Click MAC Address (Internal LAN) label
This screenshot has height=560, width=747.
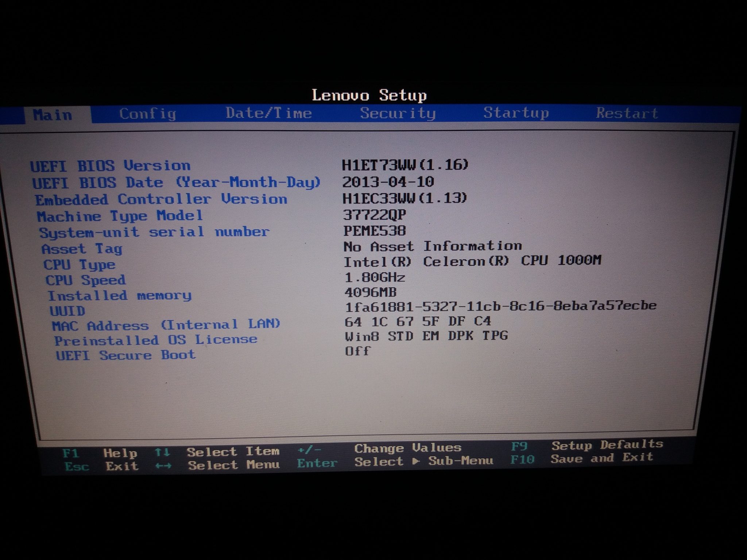click(x=166, y=324)
